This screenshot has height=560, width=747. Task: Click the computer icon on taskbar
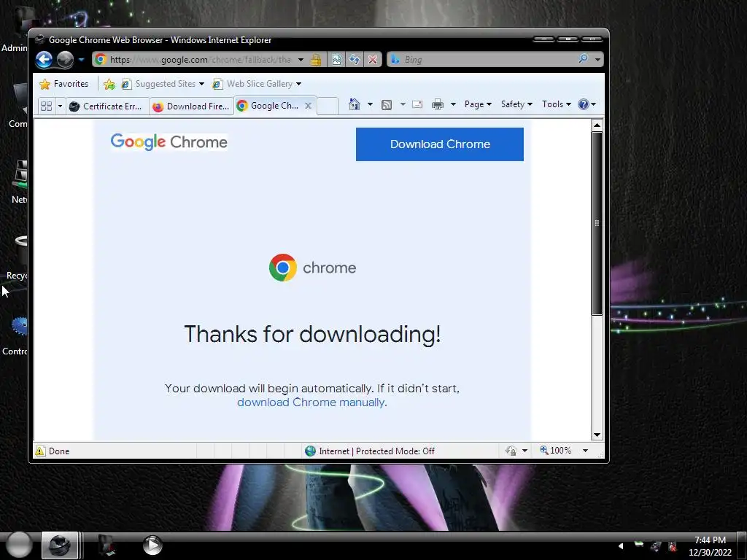coord(107,545)
